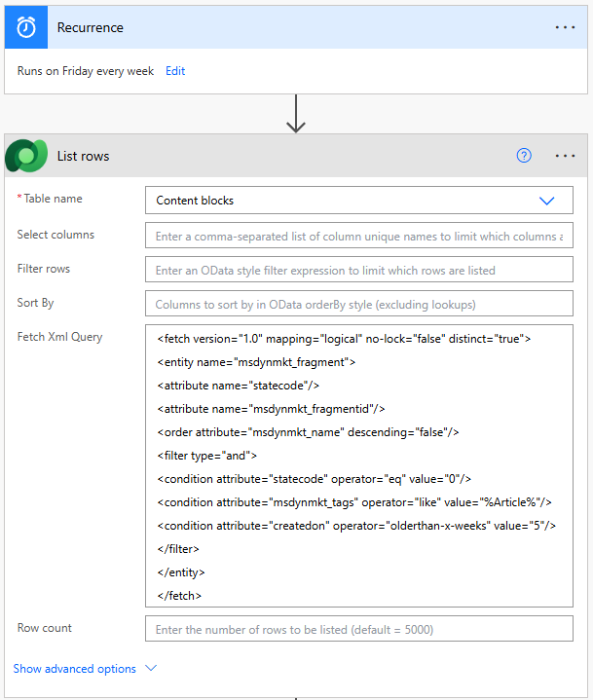Click the arrow connector between the steps

pos(296,114)
